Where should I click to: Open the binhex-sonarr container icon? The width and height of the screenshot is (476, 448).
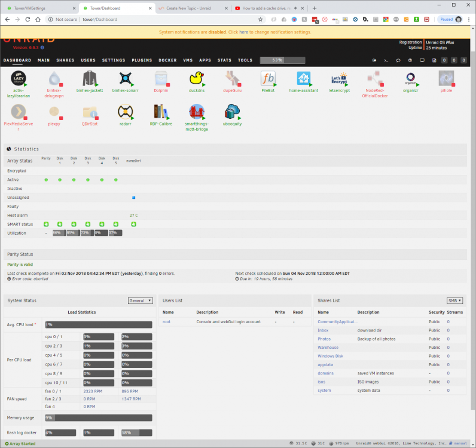point(125,78)
